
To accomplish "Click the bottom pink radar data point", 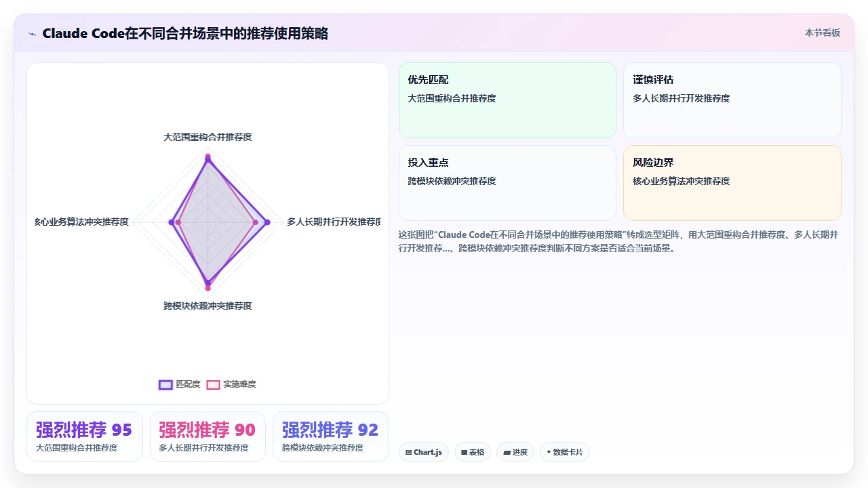I will [x=208, y=288].
